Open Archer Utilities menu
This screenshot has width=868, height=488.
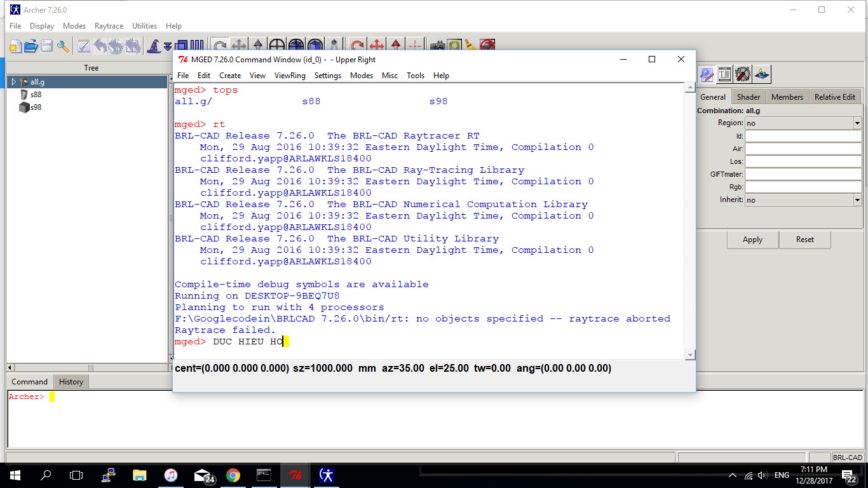coord(144,26)
